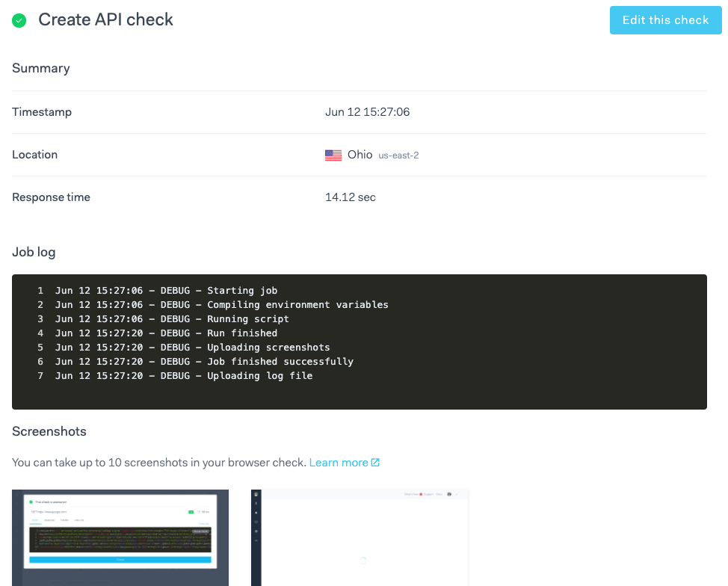Select the response time value 14.12 sec
The image size is (728, 586).
(349, 197)
